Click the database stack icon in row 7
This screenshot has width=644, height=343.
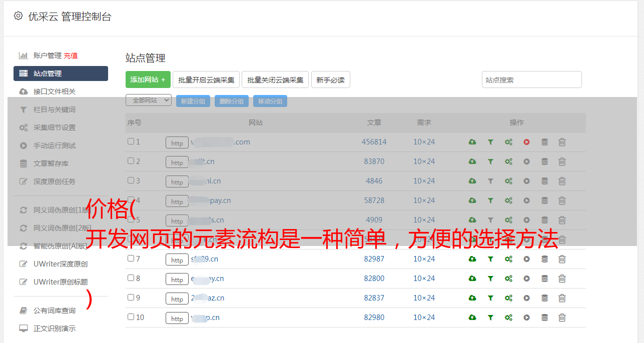click(544, 259)
